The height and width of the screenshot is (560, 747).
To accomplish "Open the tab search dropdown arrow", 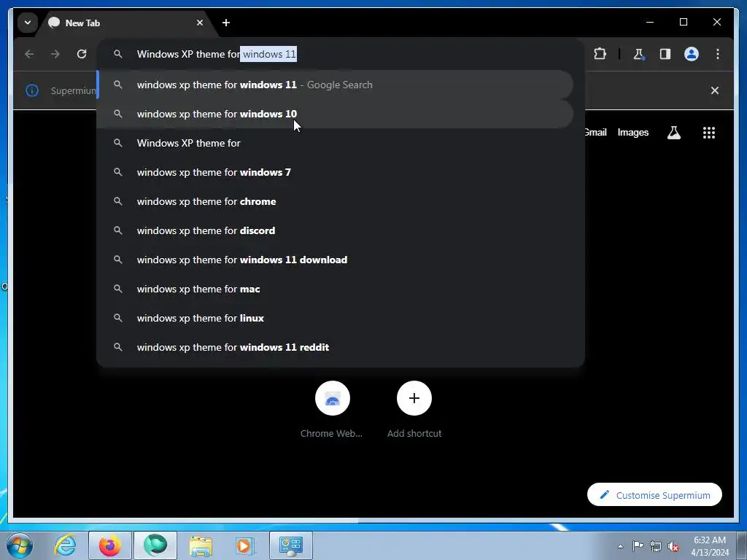I will click(x=28, y=23).
